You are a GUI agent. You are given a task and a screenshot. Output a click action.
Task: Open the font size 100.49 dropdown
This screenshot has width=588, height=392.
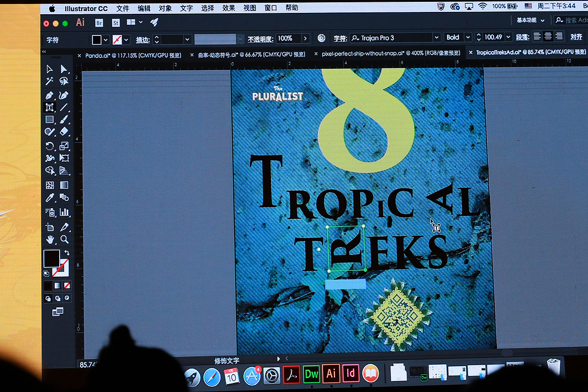(509, 37)
